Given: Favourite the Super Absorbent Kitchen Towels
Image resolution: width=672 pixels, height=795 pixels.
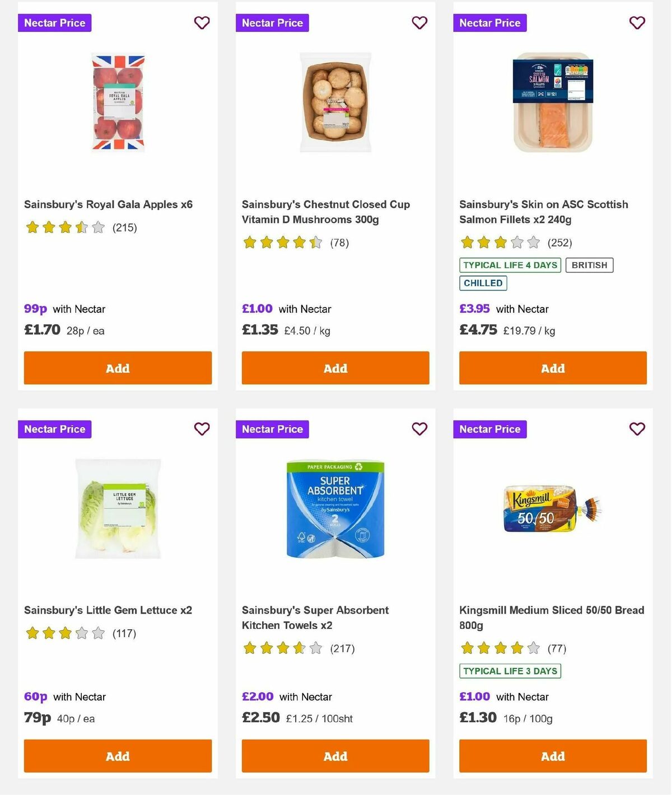Looking at the screenshot, I should coord(419,429).
